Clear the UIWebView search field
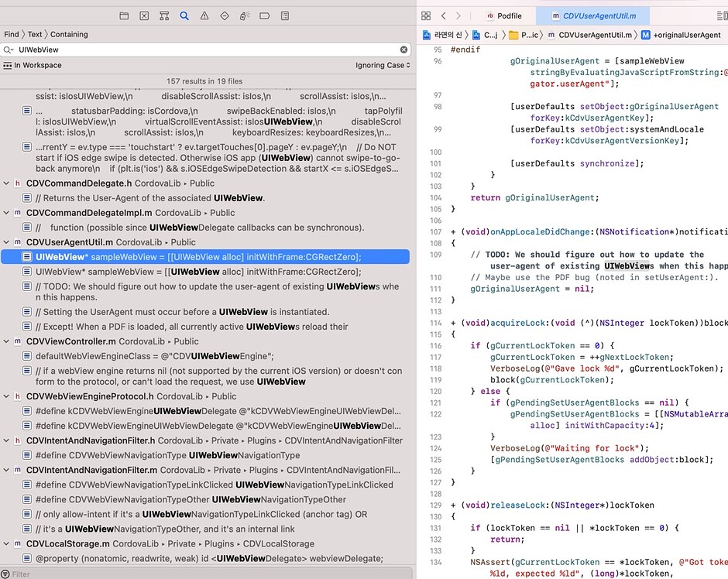This screenshot has width=728, height=579. click(x=404, y=50)
